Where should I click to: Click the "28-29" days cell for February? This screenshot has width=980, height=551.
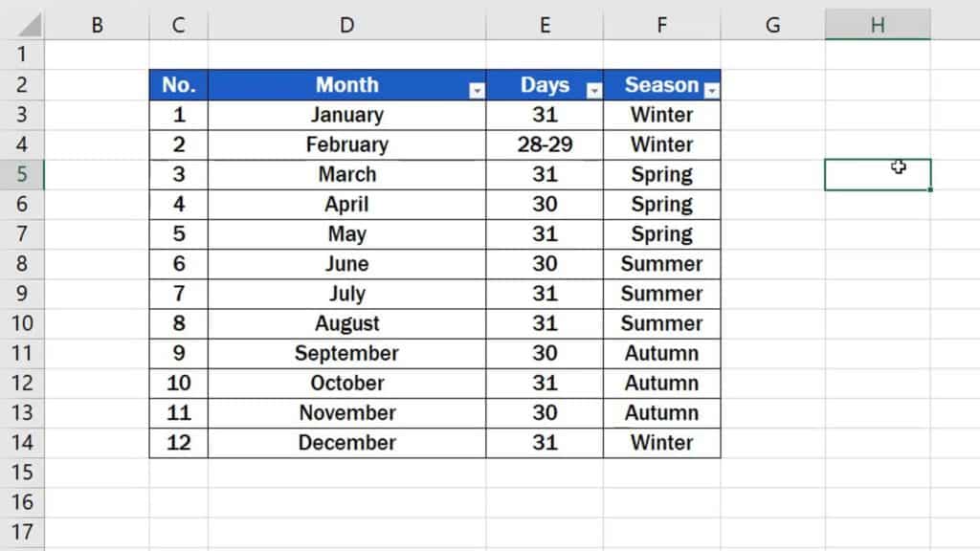(545, 144)
